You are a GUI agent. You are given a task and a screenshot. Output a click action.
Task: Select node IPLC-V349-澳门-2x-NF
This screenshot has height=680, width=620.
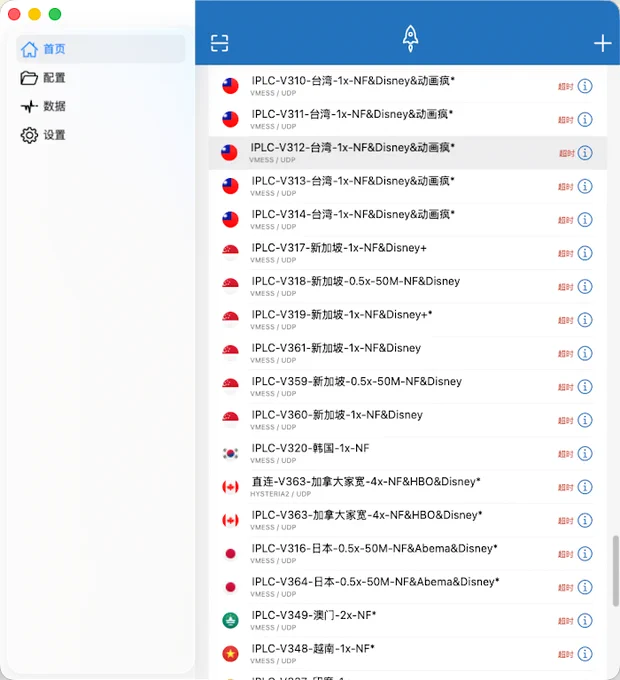click(x=408, y=620)
